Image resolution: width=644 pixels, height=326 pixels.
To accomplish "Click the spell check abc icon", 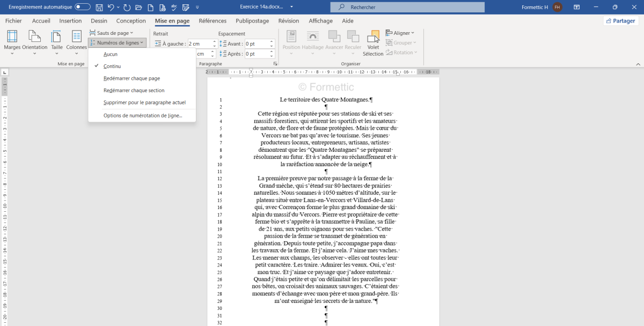I will 174,7.
